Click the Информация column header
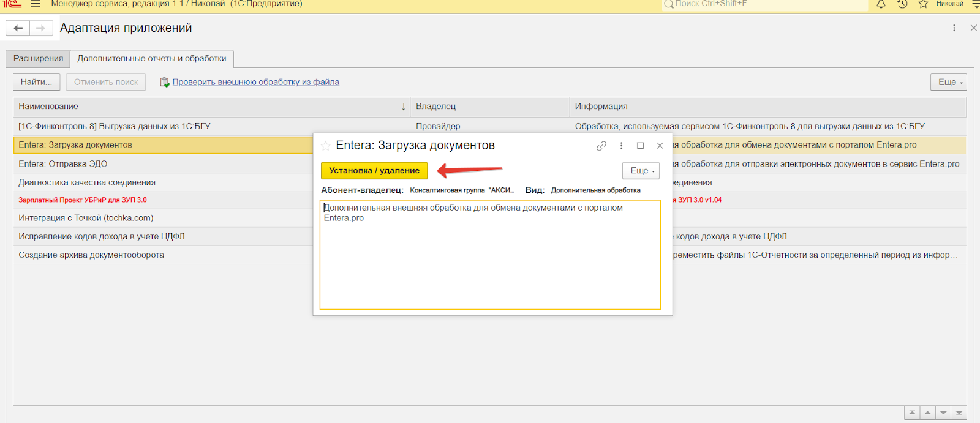Viewport: 980px width, 423px height. point(768,107)
